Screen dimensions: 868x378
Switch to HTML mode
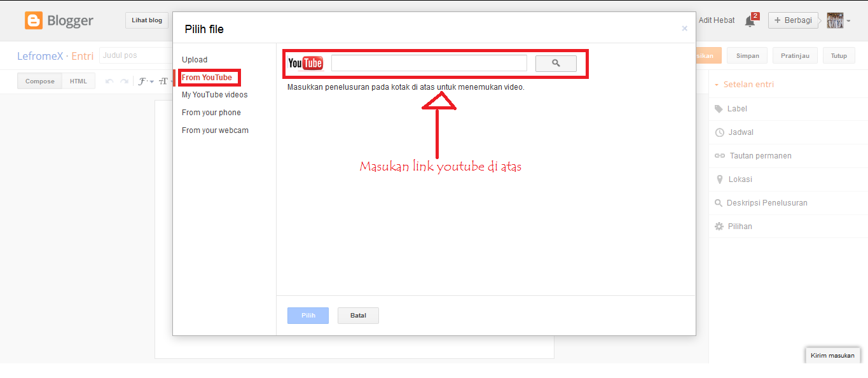[79, 81]
